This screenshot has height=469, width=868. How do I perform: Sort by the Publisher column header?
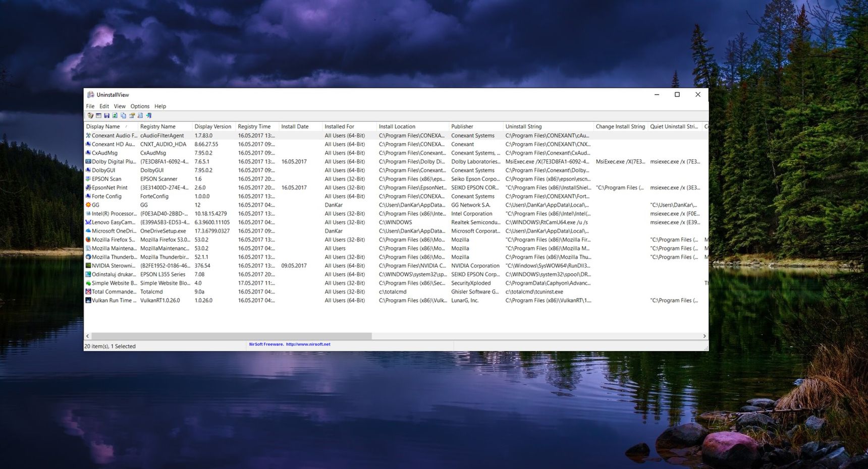pos(476,127)
